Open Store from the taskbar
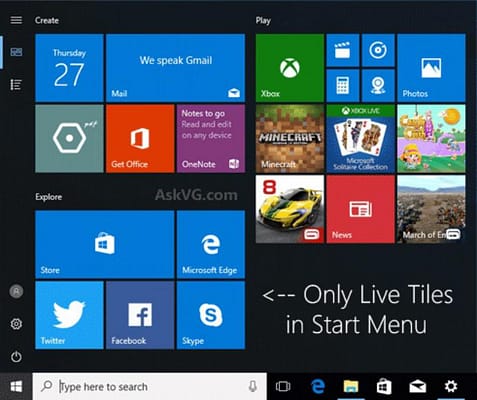Screen dimensions: 477x400 [384, 386]
